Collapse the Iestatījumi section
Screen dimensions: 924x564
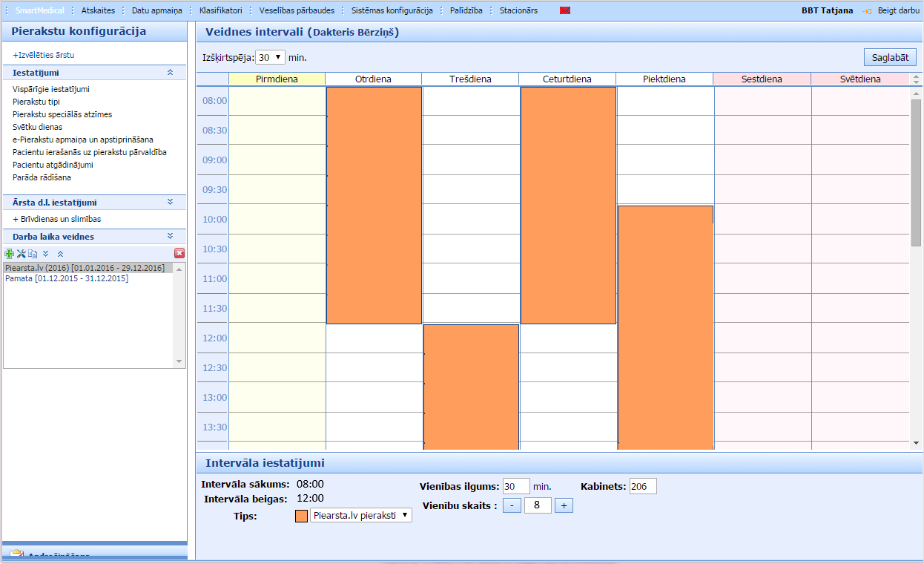tap(170, 73)
